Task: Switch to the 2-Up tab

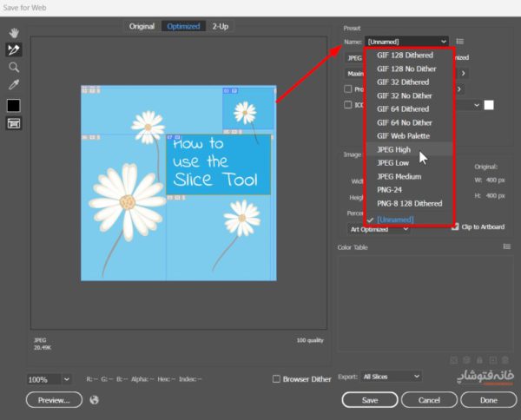Action: click(221, 26)
